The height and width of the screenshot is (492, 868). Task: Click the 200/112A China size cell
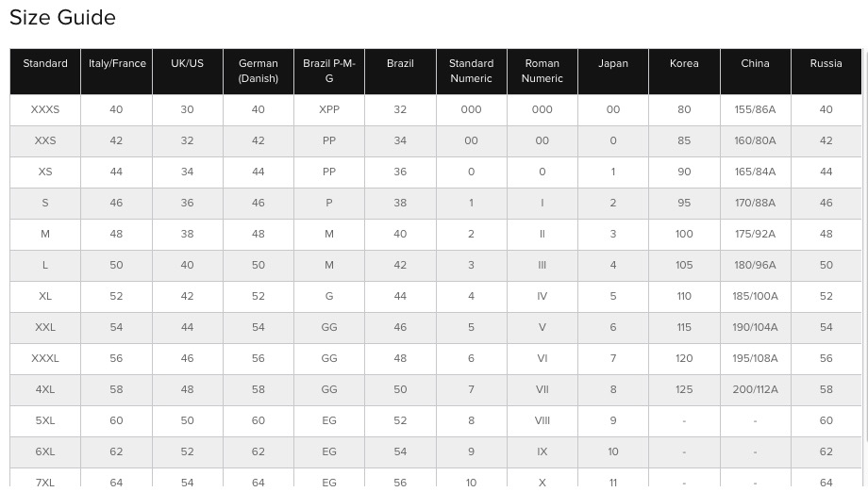[756, 389]
